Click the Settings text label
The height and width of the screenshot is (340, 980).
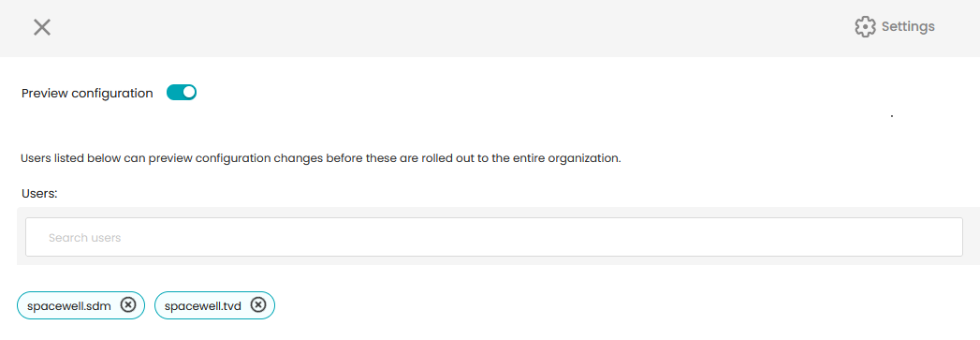pos(908,27)
